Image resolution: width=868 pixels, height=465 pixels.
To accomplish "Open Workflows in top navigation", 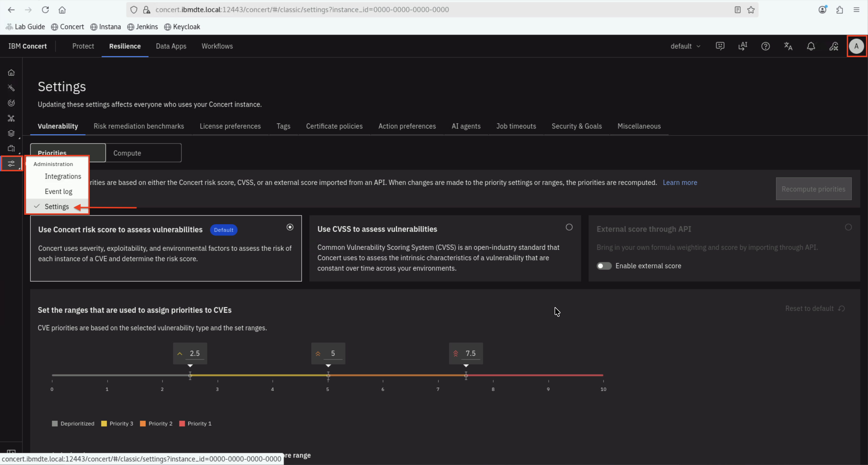I will pos(217,46).
